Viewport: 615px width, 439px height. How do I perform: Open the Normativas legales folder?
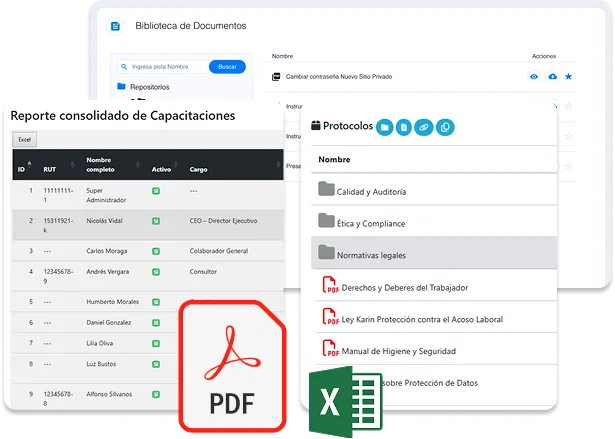371,255
